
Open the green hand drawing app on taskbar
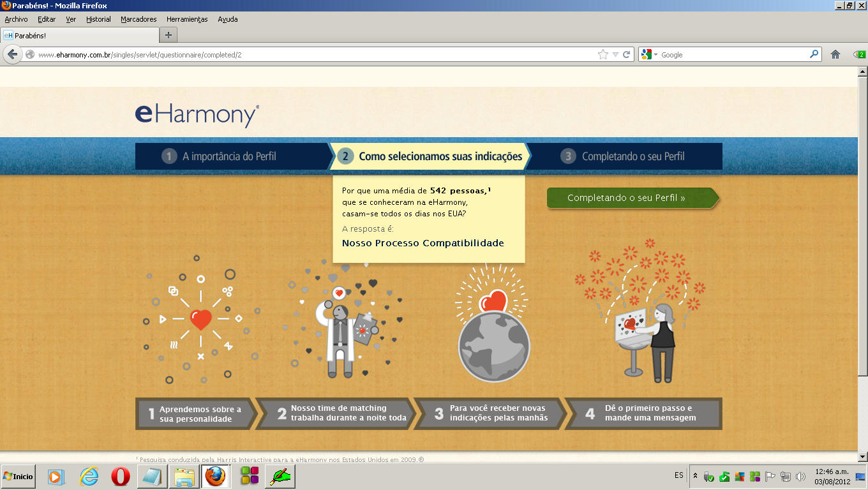281,477
